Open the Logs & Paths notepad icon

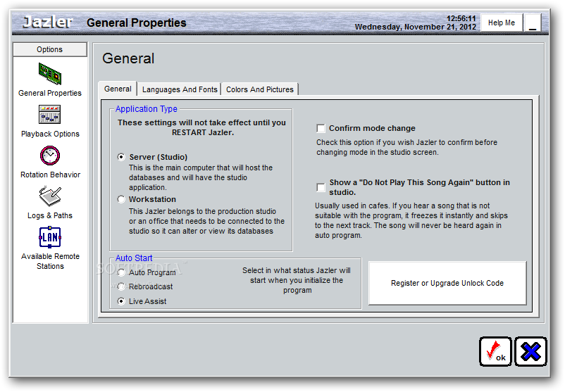point(50,196)
